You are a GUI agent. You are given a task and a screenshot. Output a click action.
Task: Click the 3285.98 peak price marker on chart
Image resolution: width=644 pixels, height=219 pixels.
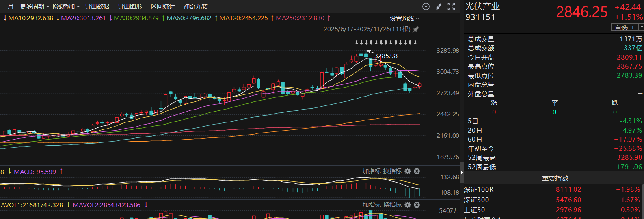coord(386,56)
